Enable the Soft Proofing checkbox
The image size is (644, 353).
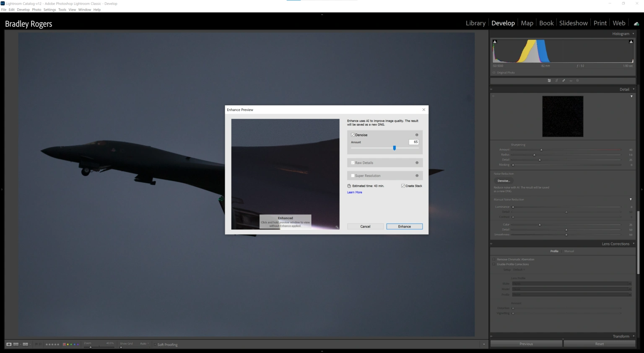[155, 345]
